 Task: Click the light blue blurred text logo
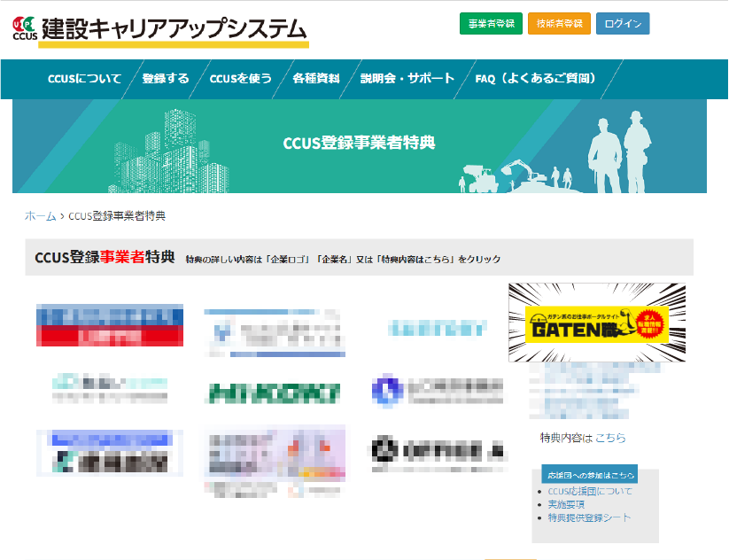click(x=438, y=329)
